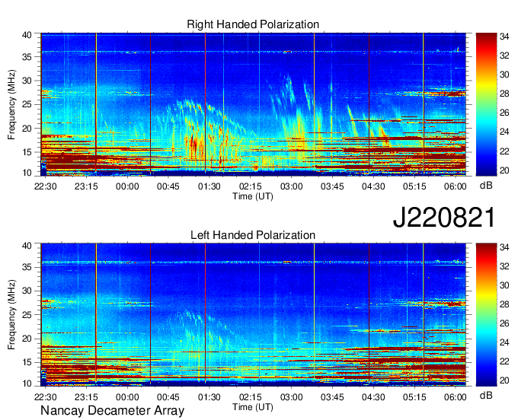This screenshot has width=518, height=420.
Task: Click the 20 MHz tick of Left Handed plot
Action: tap(27, 339)
